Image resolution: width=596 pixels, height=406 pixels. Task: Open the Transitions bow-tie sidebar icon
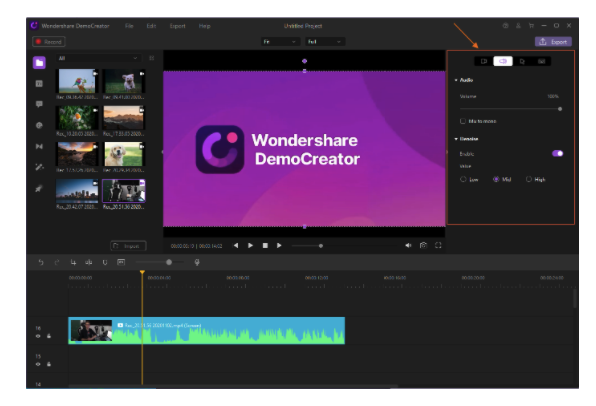click(39, 146)
